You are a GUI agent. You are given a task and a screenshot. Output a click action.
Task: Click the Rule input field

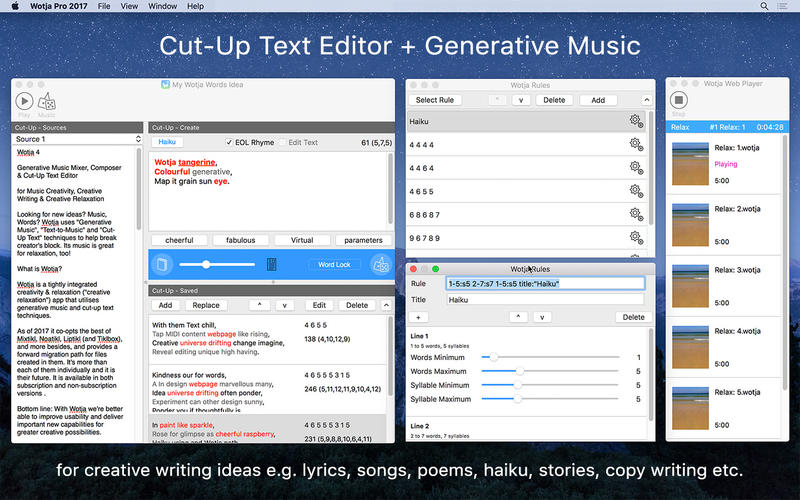click(545, 284)
